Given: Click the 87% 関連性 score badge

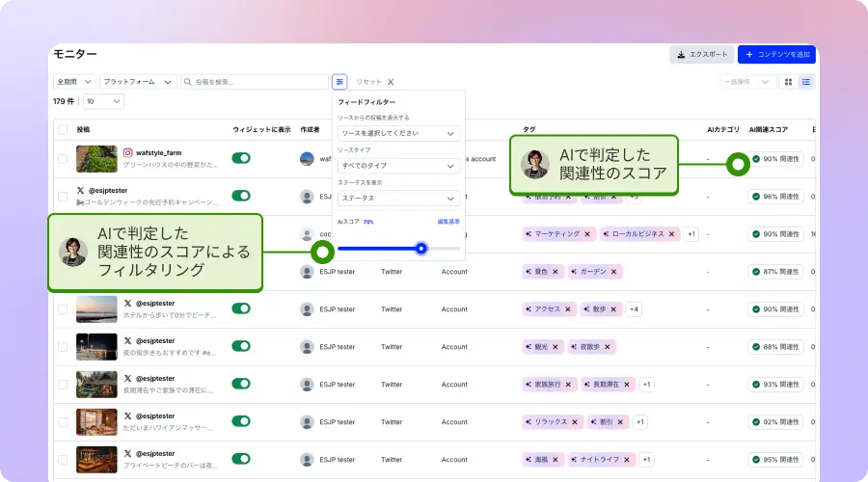Looking at the screenshot, I should point(775,272).
